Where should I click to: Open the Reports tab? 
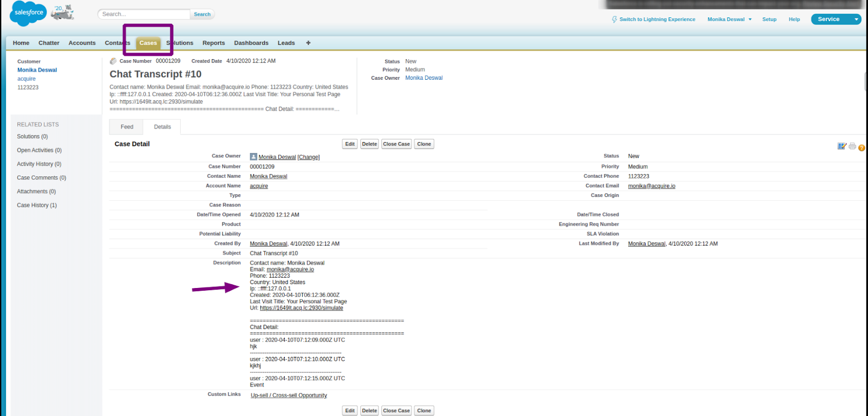(214, 43)
